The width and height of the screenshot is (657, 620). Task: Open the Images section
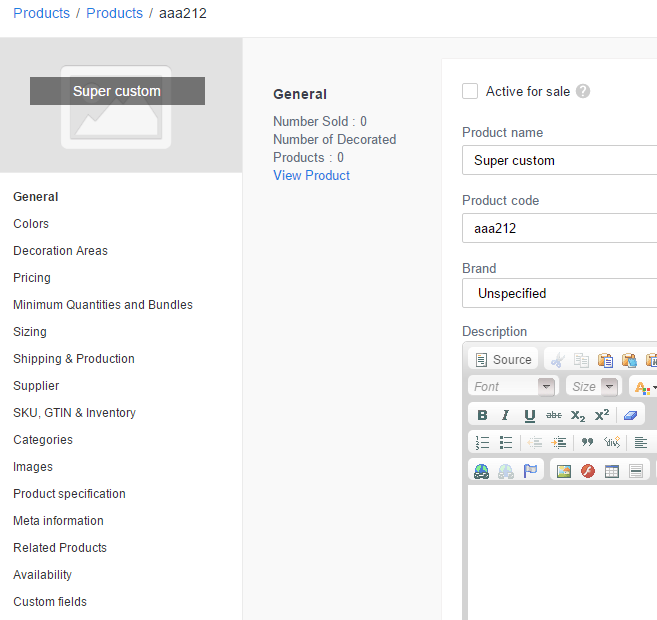tap(33, 467)
